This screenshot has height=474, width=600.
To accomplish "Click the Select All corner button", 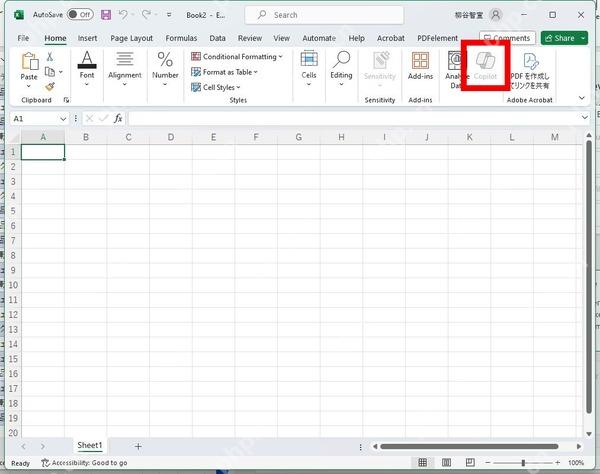I will pos(14,137).
